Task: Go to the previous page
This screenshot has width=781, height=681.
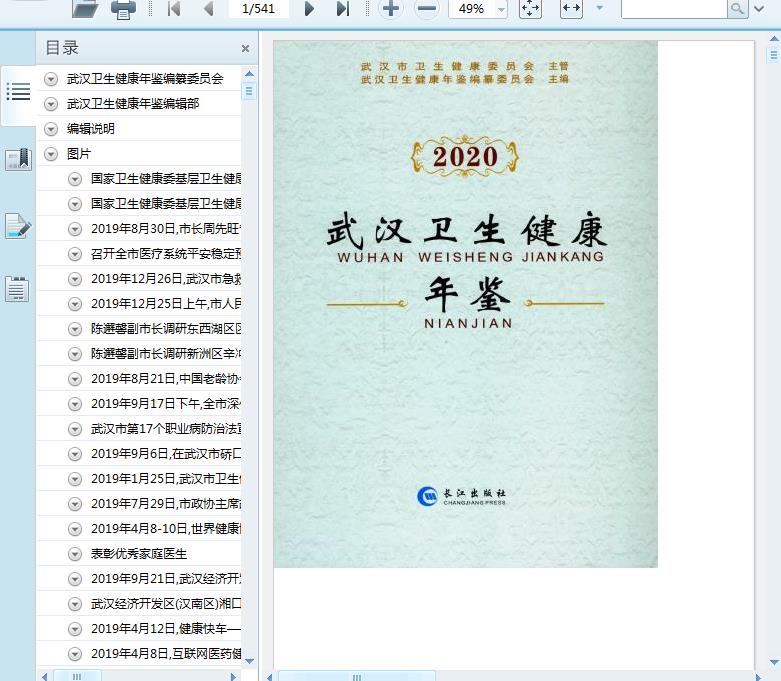Action: 209,8
